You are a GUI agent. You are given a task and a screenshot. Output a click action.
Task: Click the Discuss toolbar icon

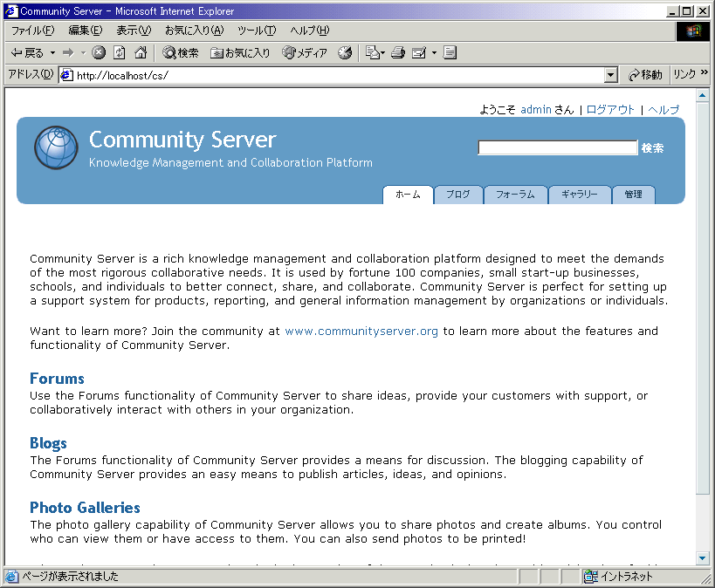450,53
